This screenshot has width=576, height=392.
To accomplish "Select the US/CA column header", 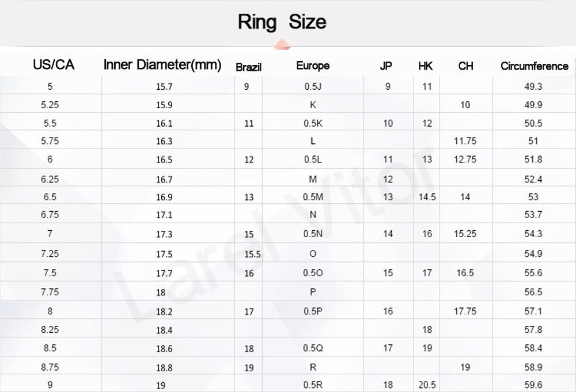I will click(x=54, y=64).
